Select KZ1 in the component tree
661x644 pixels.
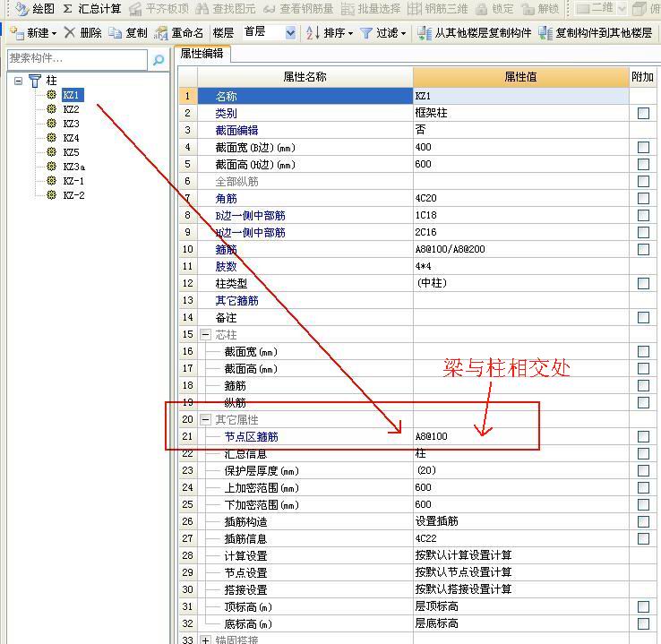coord(72,95)
